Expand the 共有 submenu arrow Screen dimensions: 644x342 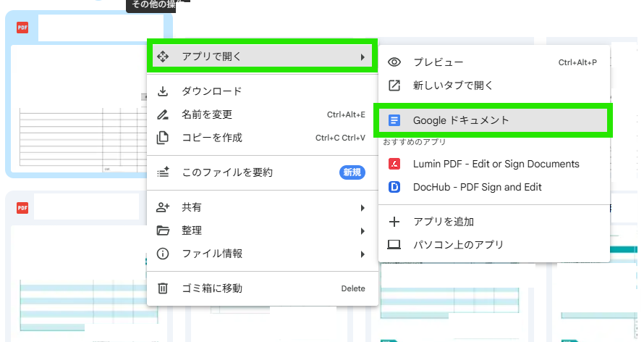coord(363,208)
